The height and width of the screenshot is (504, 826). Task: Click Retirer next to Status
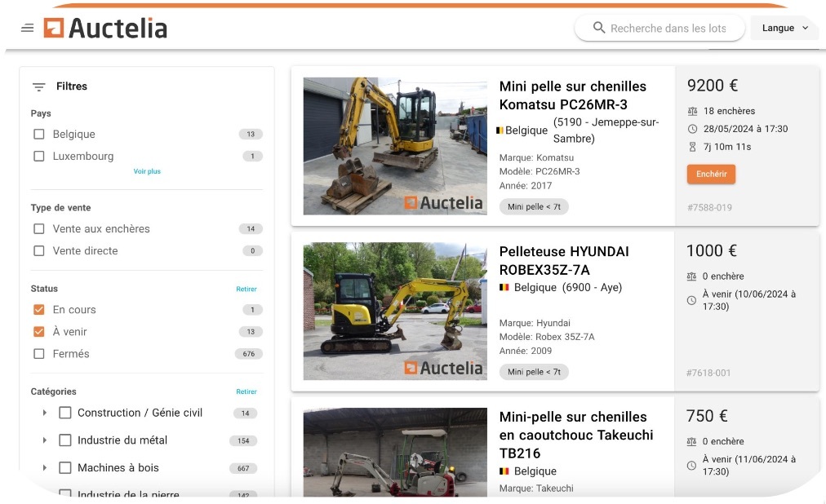246,290
